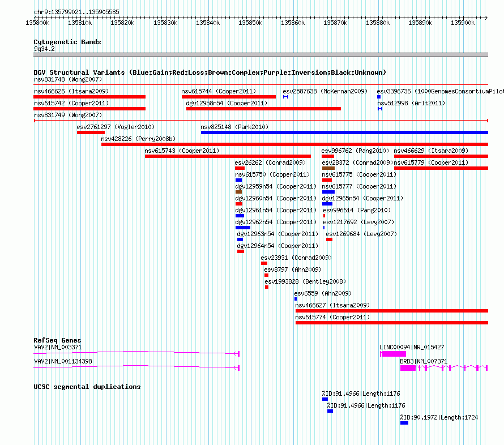
Task: Click esv6559 (Ahn2009) label
Action: coord(323,293)
